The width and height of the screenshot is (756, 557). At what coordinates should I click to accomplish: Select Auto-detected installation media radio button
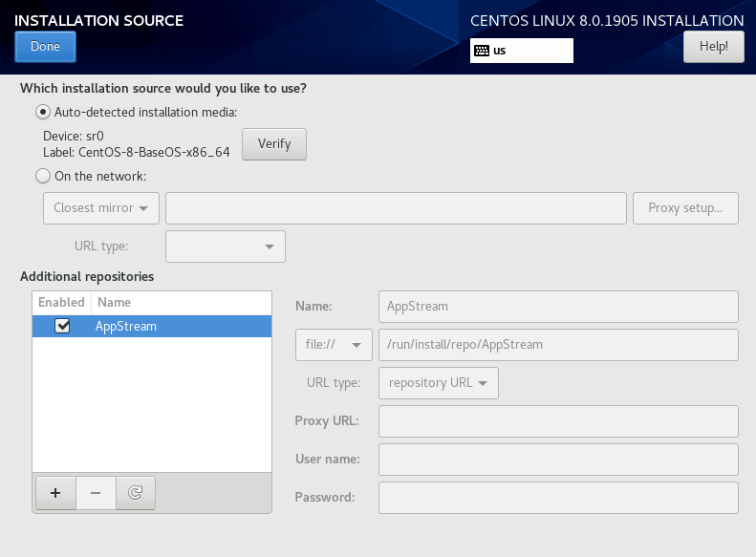click(x=43, y=113)
